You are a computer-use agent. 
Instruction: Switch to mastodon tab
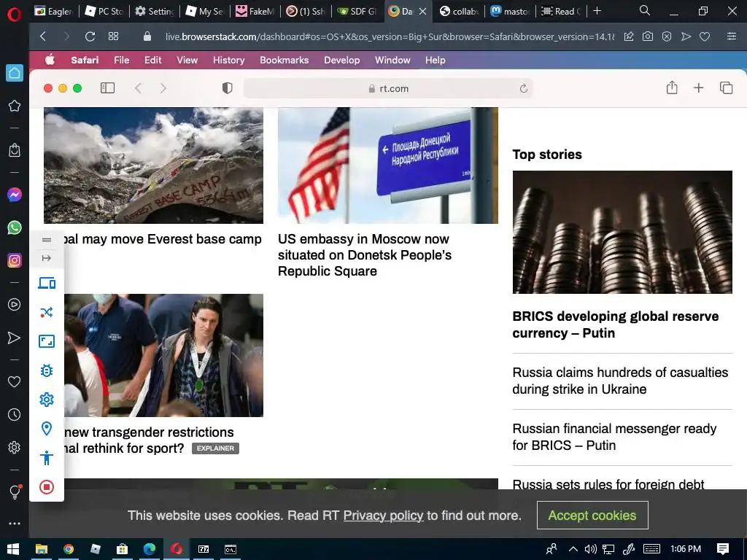[x=510, y=12]
